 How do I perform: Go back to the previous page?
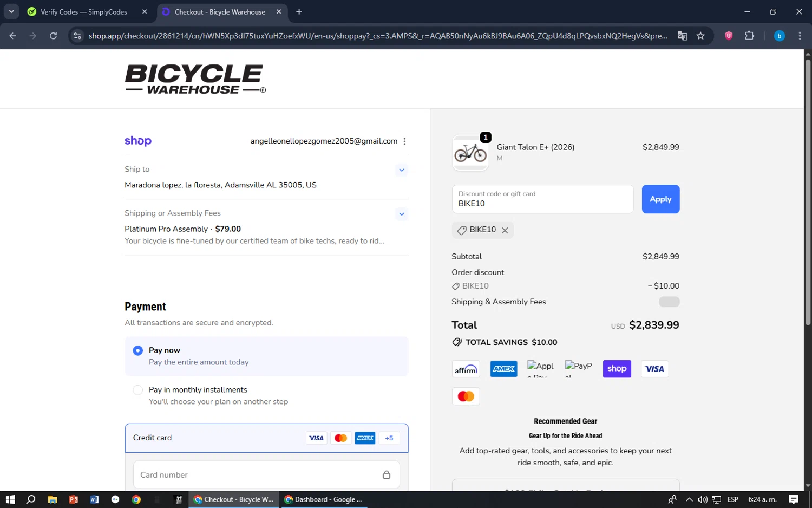[12, 36]
